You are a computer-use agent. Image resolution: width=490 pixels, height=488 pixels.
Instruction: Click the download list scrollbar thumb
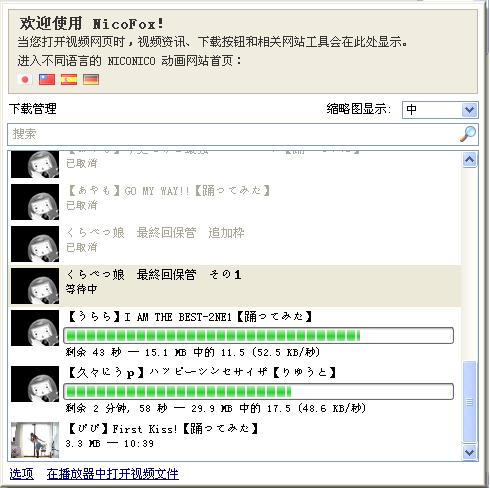coord(469,402)
